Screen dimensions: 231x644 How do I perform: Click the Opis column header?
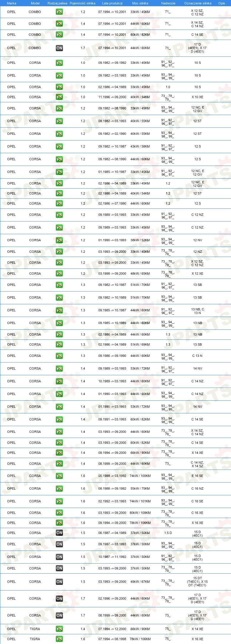pos(222,3)
